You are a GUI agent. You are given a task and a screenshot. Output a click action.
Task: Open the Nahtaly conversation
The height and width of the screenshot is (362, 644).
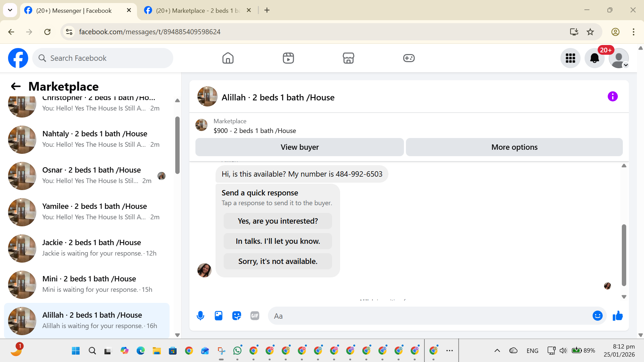pyautogui.click(x=87, y=139)
